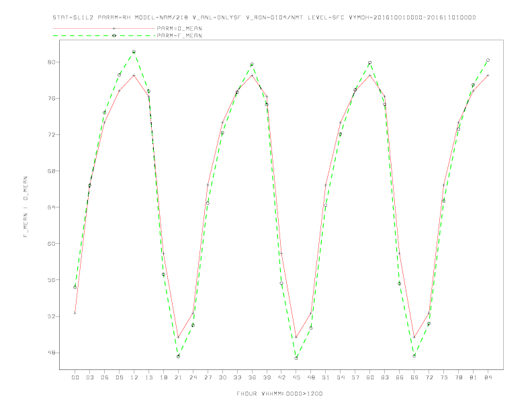Click the x-axis tick label 57
This screenshot has width=532, height=411.
point(355,377)
